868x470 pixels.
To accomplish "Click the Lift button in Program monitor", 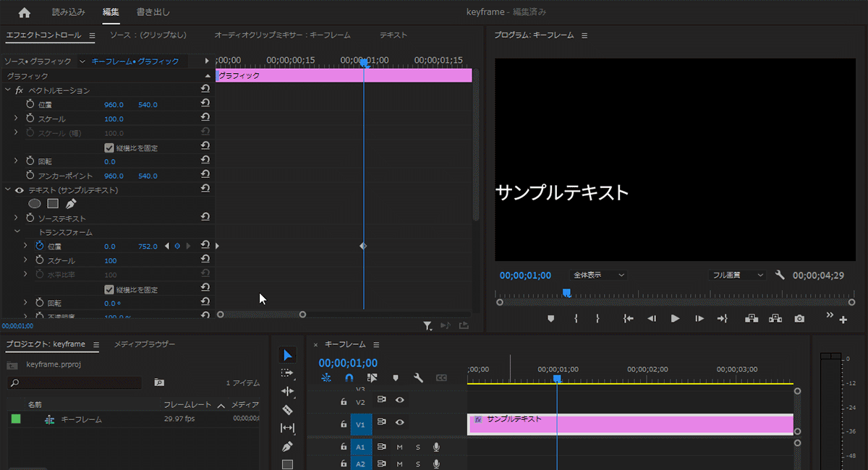I will [752, 318].
